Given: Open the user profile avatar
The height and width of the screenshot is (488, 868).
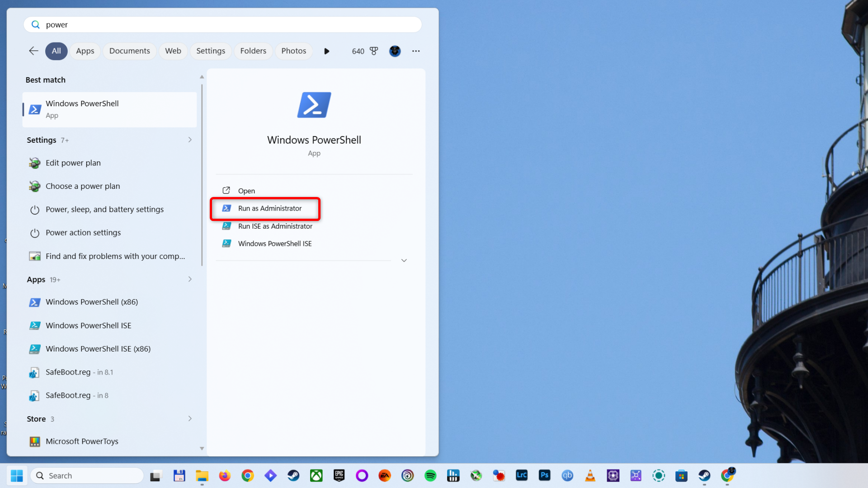Looking at the screenshot, I should coord(395,51).
